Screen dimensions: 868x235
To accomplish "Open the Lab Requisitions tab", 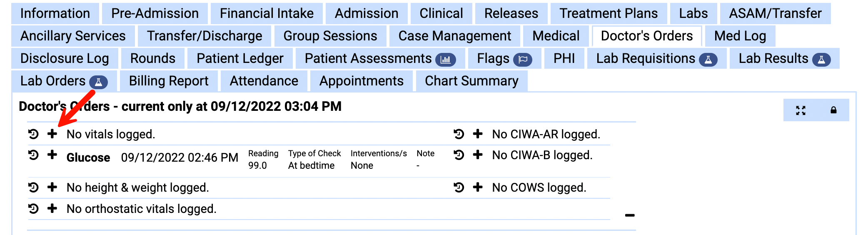I will [x=656, y=59].
